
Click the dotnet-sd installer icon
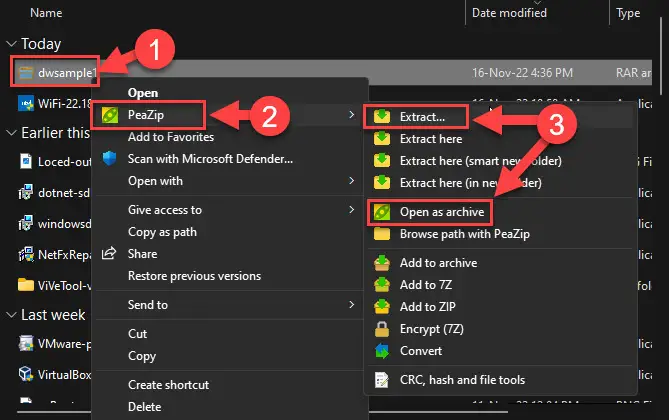26,192
